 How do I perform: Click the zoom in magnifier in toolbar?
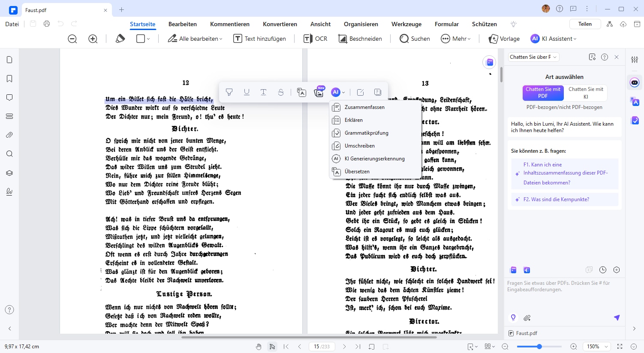[x=93, y=39]
